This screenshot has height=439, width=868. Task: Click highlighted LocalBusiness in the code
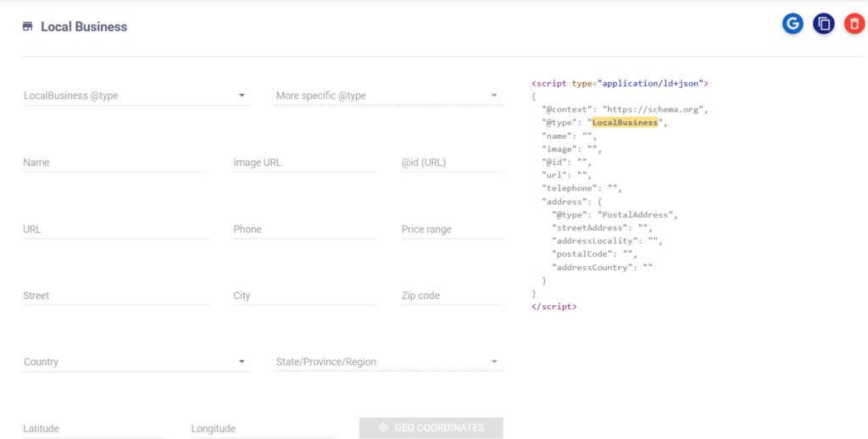click(625, 123)
